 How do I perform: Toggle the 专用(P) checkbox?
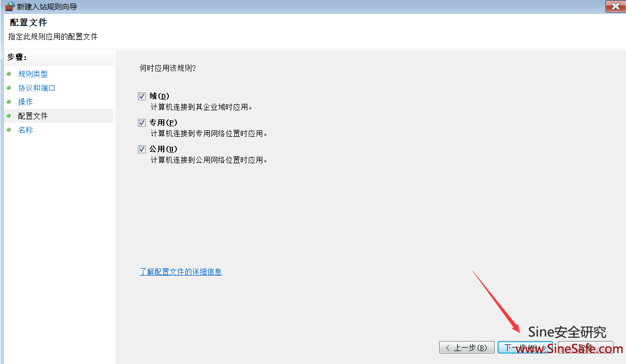[x=142, y=123]
